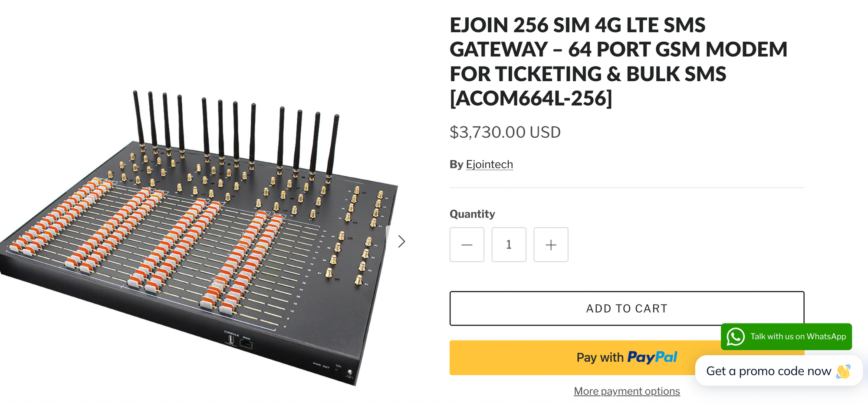868x403 pixels.
Task: Open the Ejointech vendor page
Action: click(x=490, y=164)
